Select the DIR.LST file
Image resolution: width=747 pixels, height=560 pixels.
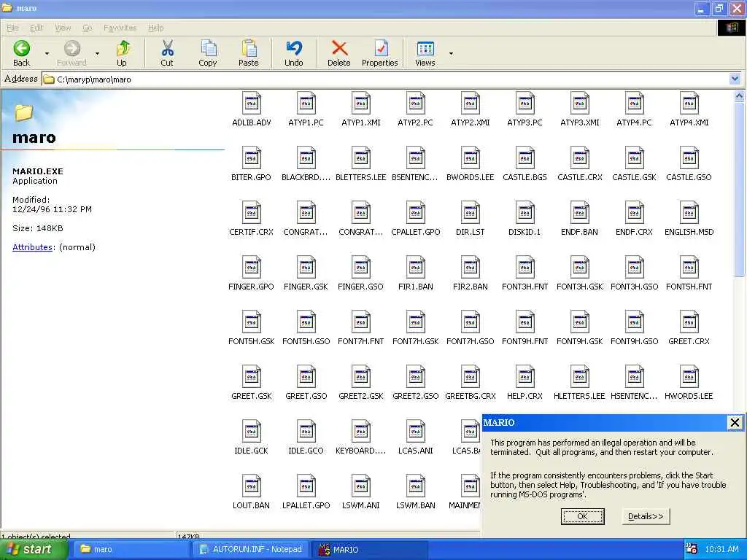coord(471,219)
